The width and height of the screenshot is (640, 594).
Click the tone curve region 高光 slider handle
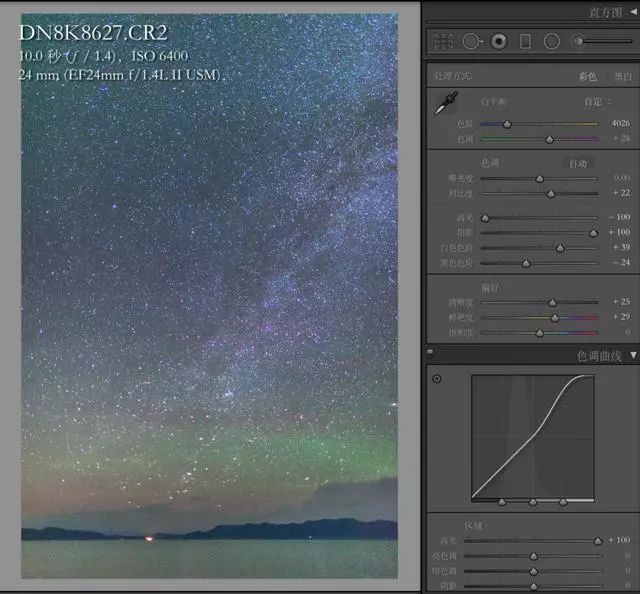pos(598,541)
